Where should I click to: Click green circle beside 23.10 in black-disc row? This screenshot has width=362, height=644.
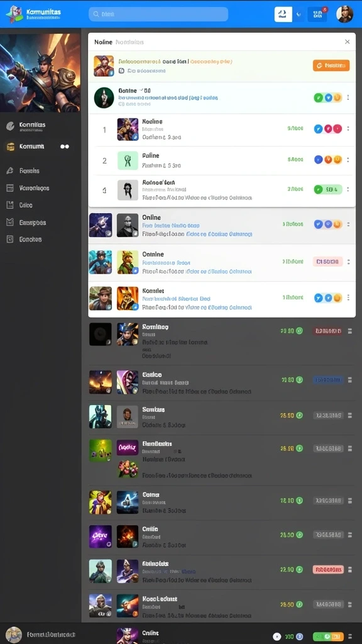click(299, 331)
